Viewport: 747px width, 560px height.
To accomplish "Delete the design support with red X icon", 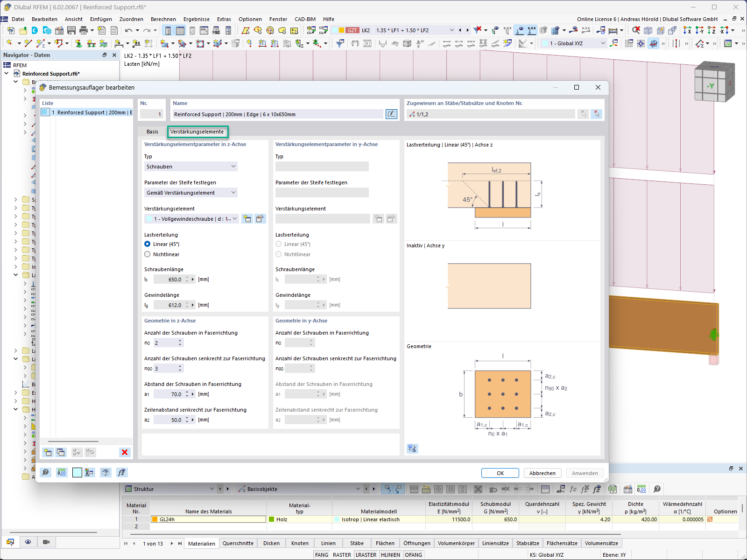I will pyautogui.click(x=124, y=452).
